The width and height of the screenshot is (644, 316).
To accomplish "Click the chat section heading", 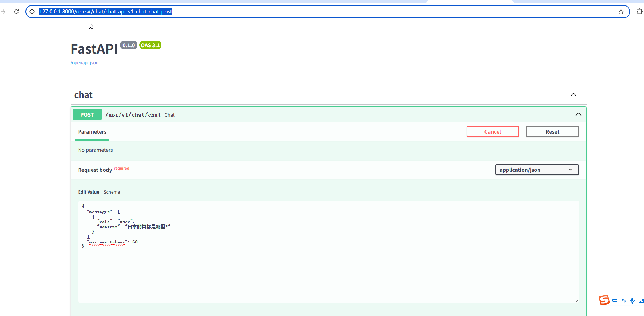I will tap(83, 95).
